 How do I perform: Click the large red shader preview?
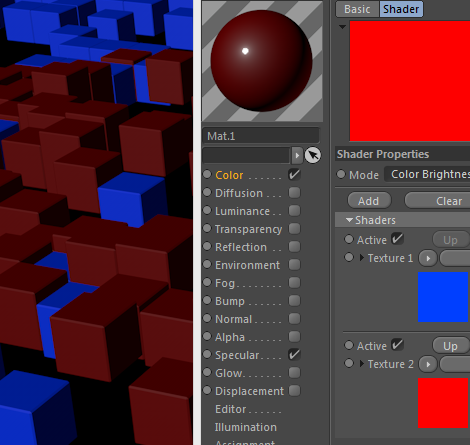pos(410,81)
